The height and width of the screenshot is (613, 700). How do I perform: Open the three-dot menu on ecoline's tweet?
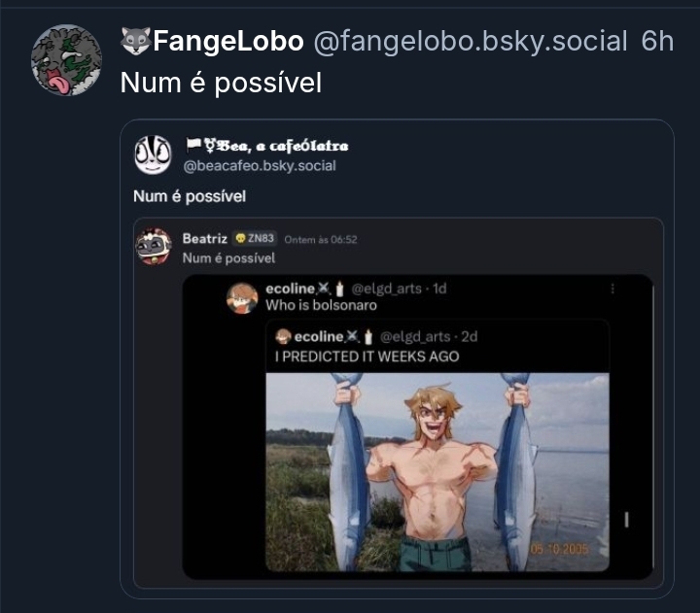[612, 289]
